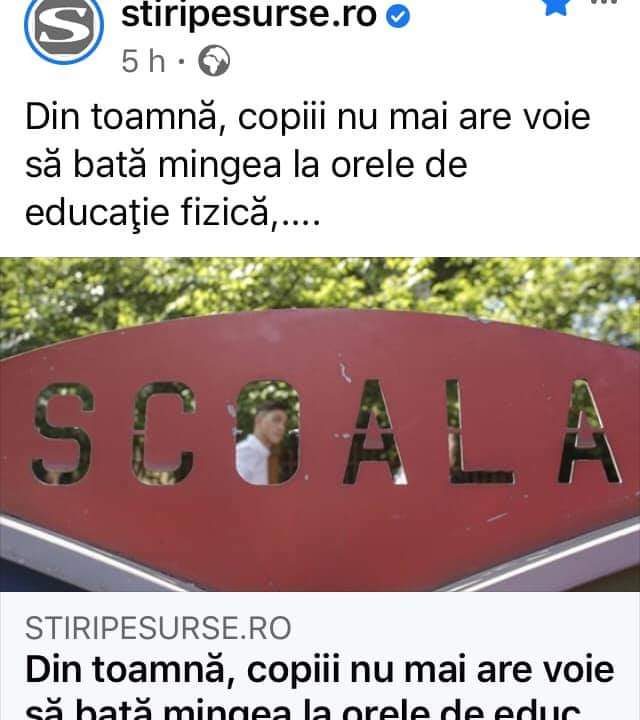Open the red SCOALA sign photo

point(320,424)
